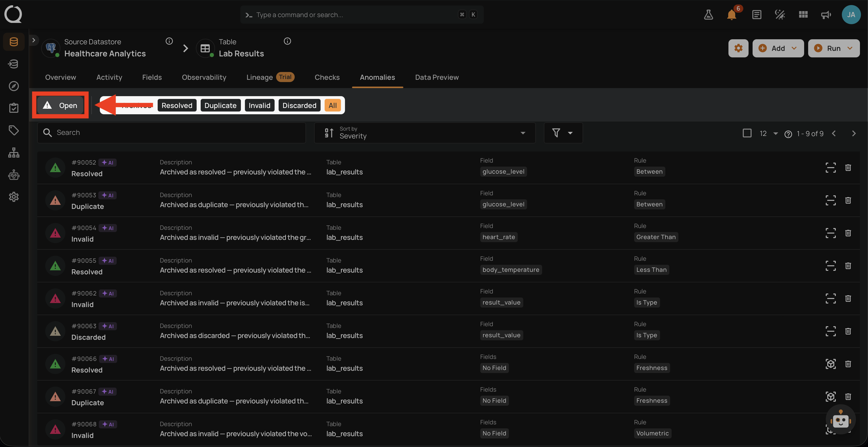
Task: Delete anomaly #90053
Action: [848, 200]
